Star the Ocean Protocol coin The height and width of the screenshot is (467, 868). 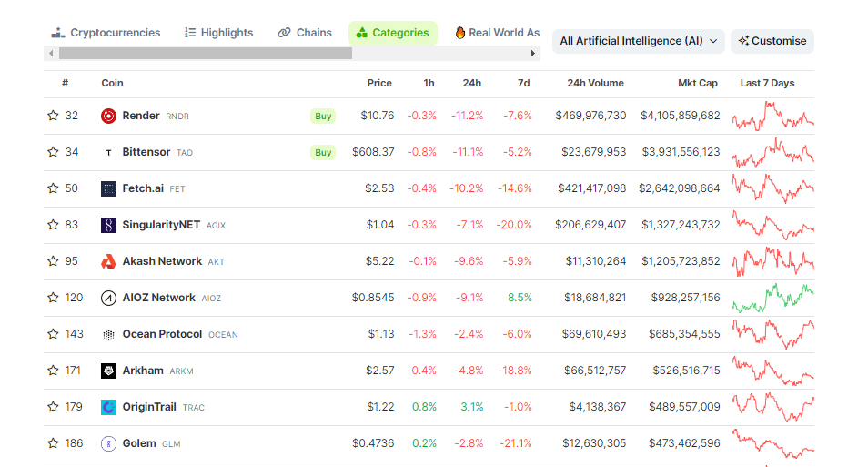pyautogui.click(x=53, y=335)
